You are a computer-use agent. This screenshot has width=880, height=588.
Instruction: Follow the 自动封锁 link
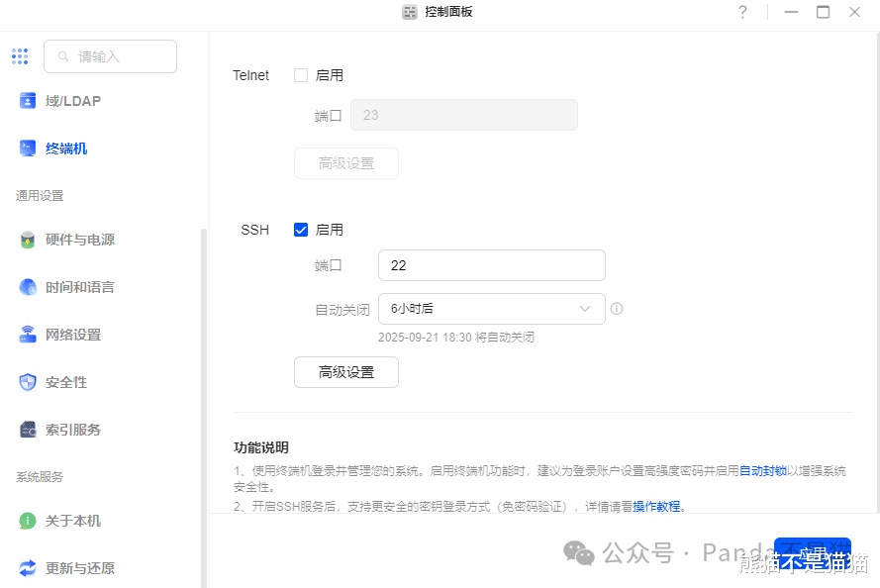tap(762, 471)
